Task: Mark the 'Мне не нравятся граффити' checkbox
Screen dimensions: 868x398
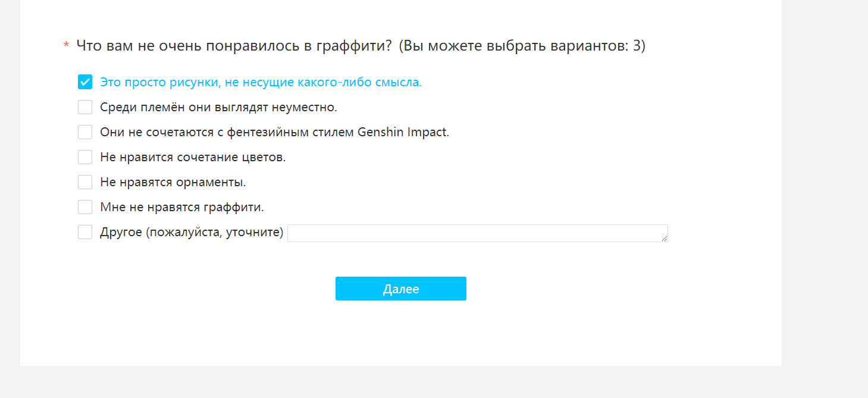Action: (85, 207)
